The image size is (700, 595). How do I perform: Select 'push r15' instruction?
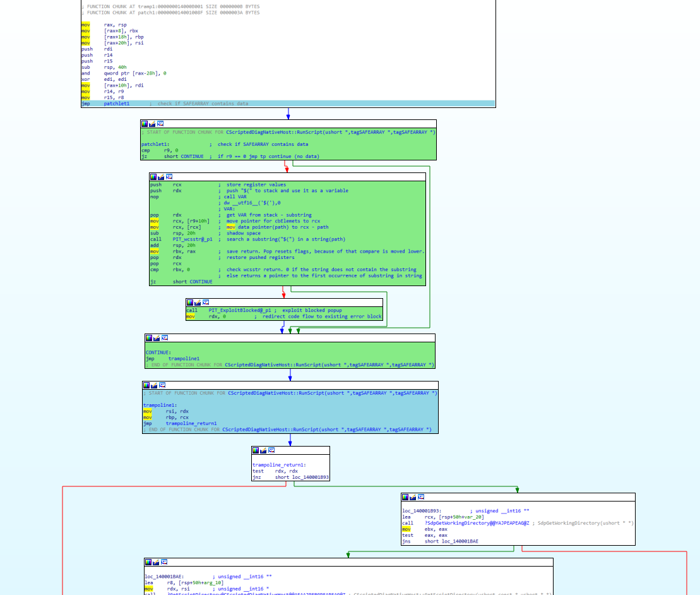tap(97, 61)
